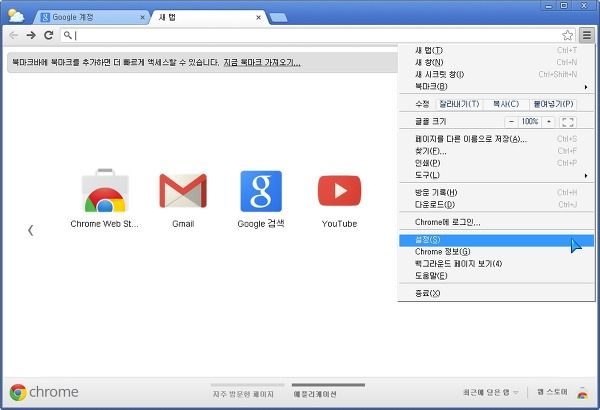Viewport: 600px width, 410px height.
Task: Expand the 도구(L) submenu
Action: pos(496,175)
